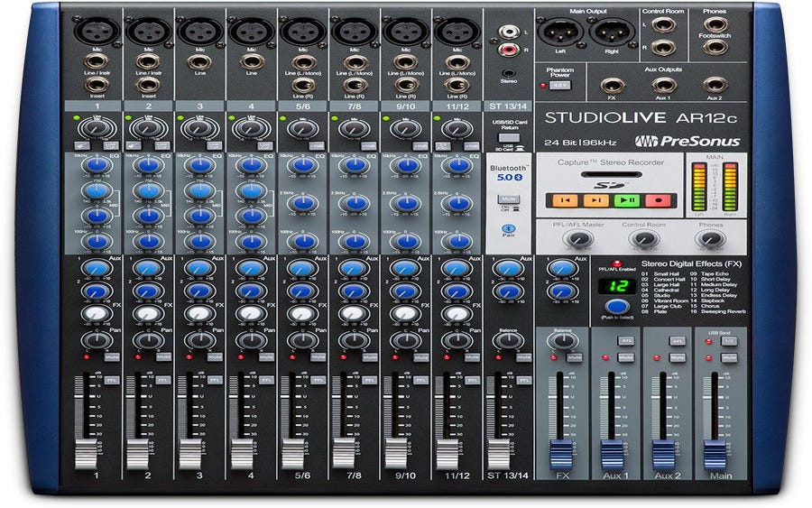Image resolution: width=812 pixels, height=508 pixels.
Task: Mute channel 1
Action: point(111,357)
